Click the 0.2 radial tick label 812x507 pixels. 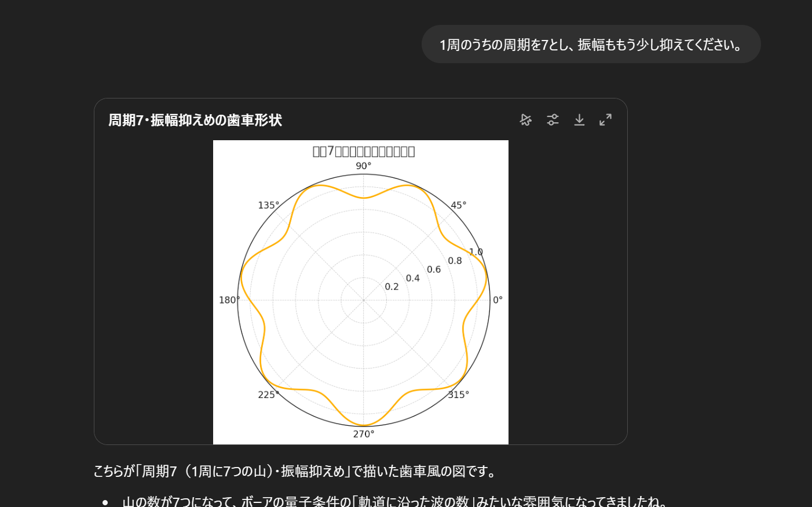point(392,287)
